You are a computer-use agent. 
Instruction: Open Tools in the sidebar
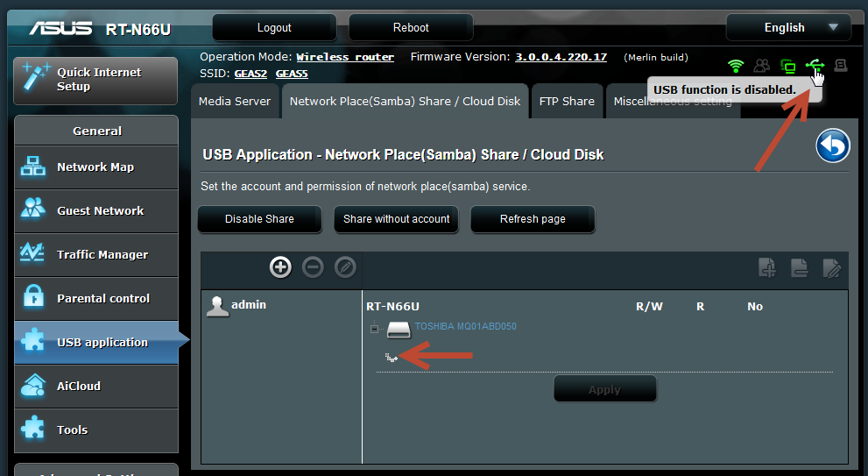click(95, 430)
